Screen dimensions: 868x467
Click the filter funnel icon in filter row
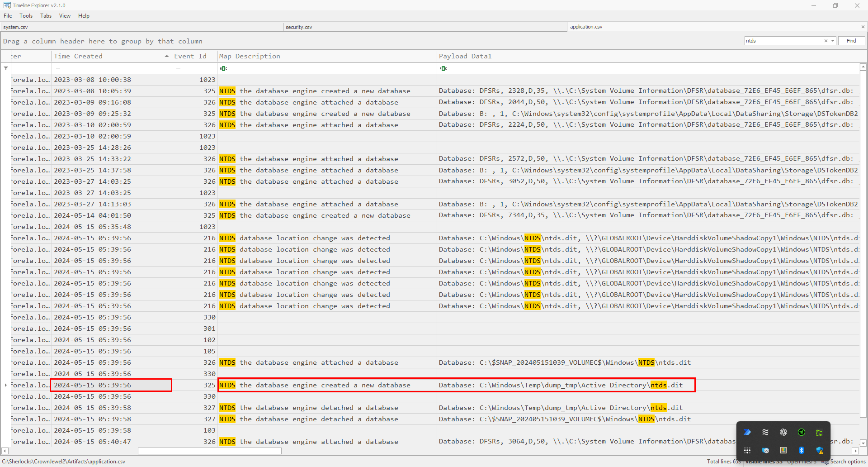6,68
